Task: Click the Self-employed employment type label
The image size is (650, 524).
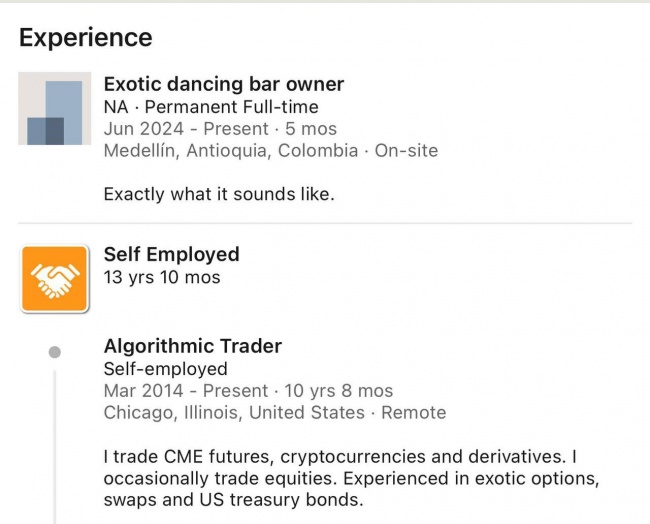Action: click(165, 369)
